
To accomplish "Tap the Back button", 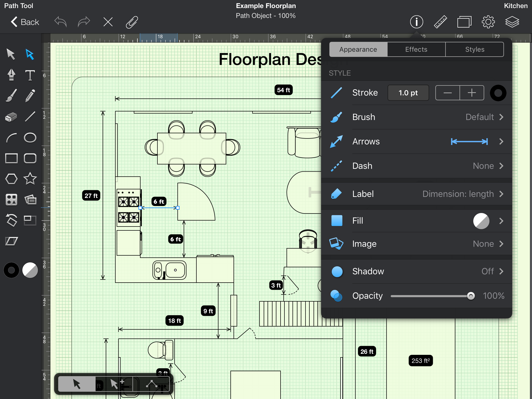I will 25,22.
